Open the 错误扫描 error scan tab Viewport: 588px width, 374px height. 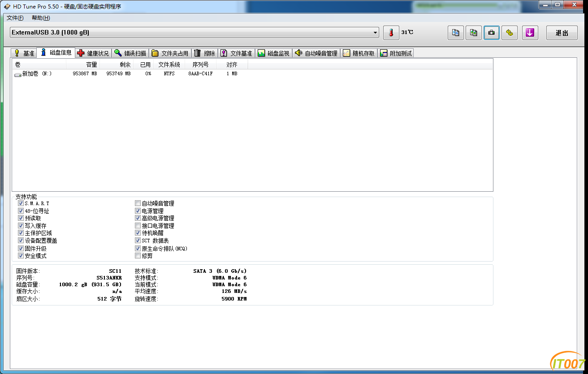tap(130, 53)
